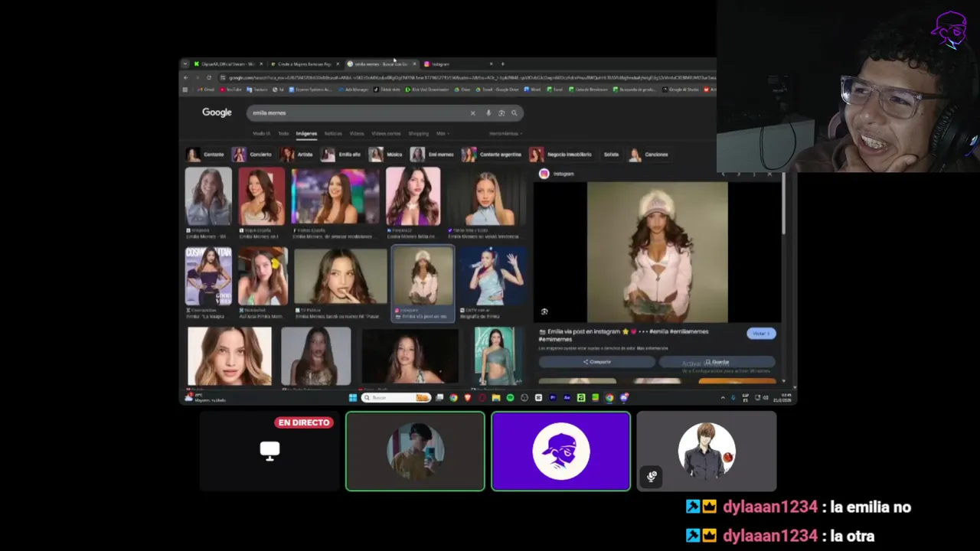Viewport: 980px width, 551px height.
Task: Click the Instagram source icon in preview panel
Action: pos(544,174)
